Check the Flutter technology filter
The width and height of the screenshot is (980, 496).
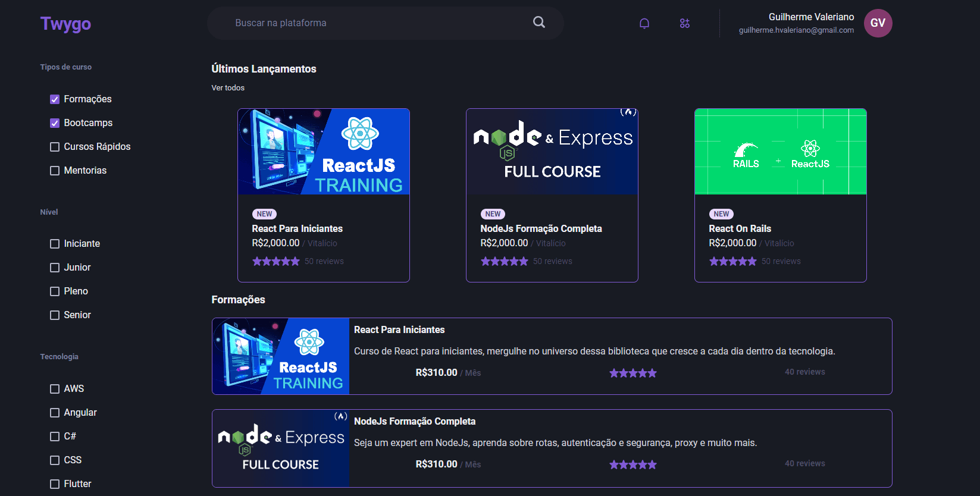55,484
